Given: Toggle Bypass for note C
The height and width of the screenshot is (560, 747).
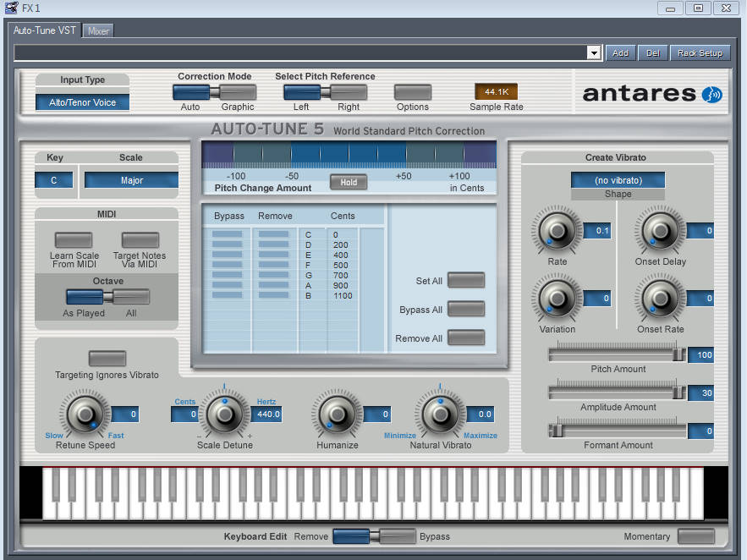Looking at the screenshot, I should tap(227, 234).
